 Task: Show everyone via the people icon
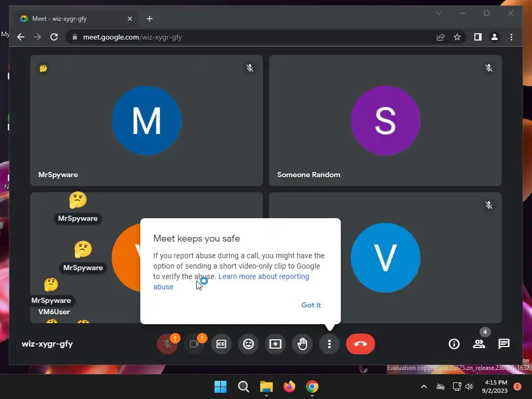[x=479, y=344]
